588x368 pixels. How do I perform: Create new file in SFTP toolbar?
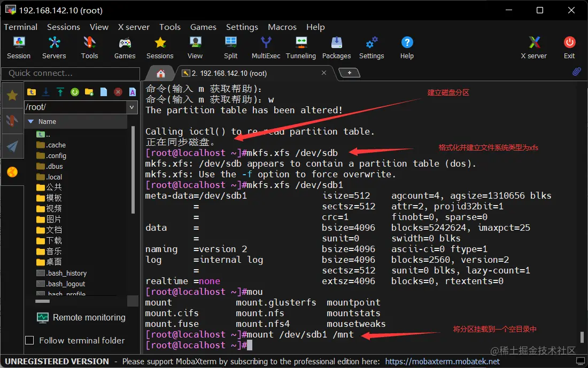click(104, 92)
